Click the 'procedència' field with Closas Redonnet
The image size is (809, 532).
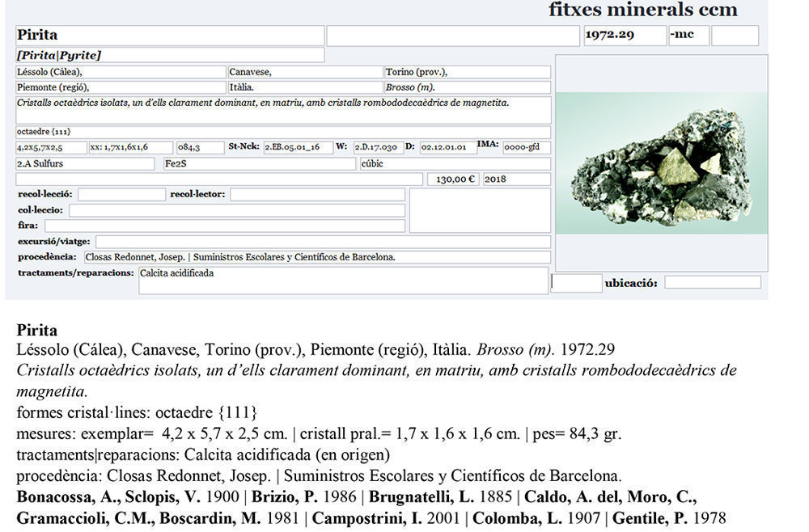click(317, 257)
